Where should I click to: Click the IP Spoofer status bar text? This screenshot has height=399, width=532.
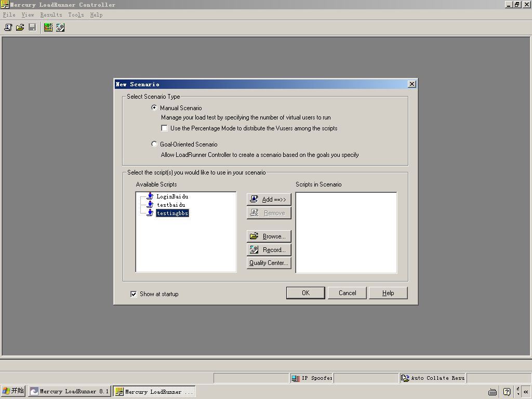[x=317, y=378]
